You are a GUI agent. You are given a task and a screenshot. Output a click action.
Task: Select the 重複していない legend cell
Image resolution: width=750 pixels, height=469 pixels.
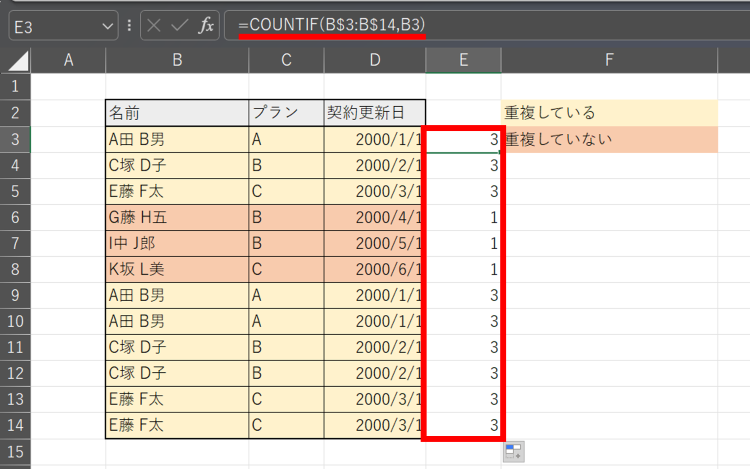[x=609, y=139]
